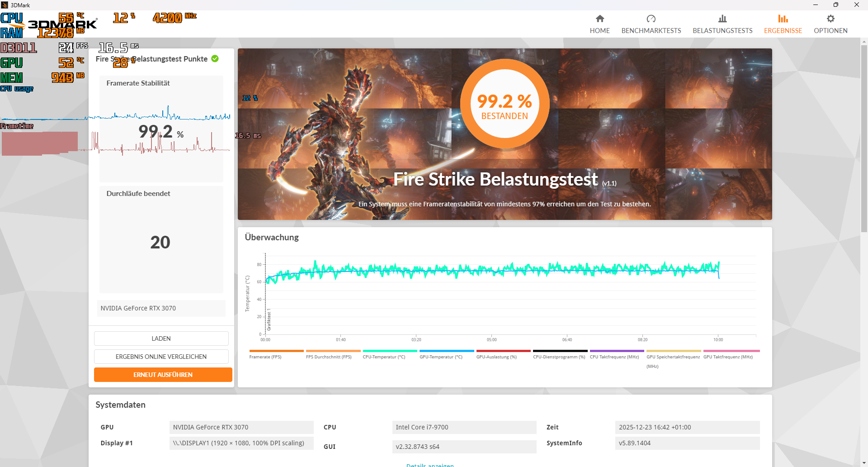Click the green passed checkmark icon
This screenshot has height=467, width=868.
215,58
